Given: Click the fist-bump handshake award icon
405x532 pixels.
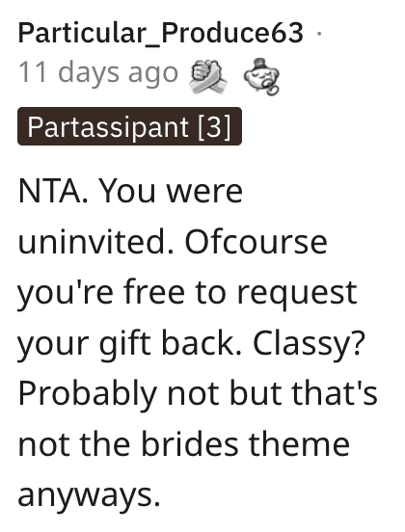Looking at the screenshot, I should pos(207,77).
